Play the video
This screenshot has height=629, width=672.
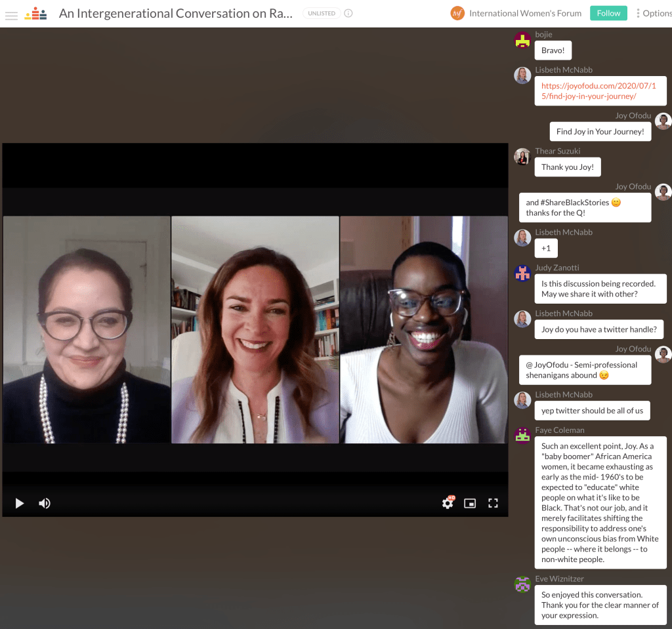(x=20, y=503)
